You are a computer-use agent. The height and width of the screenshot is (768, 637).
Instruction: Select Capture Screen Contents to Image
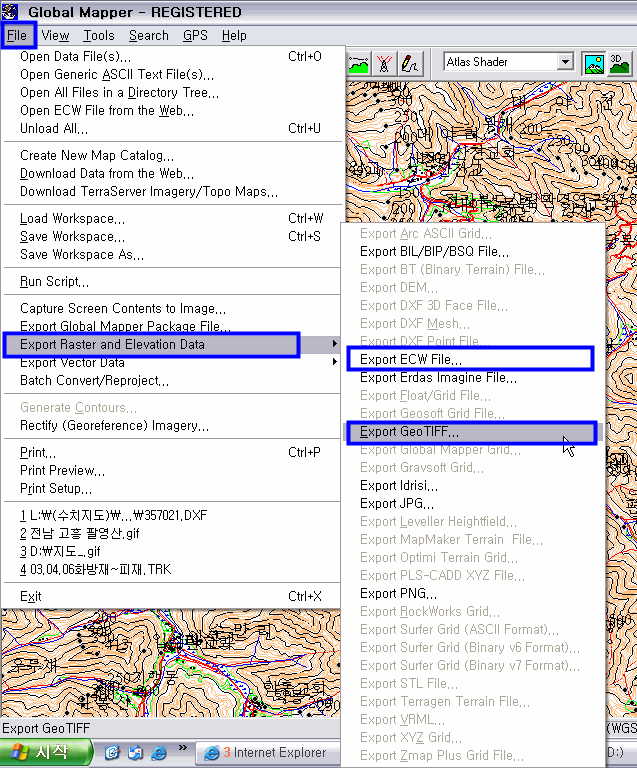[171, 309]
